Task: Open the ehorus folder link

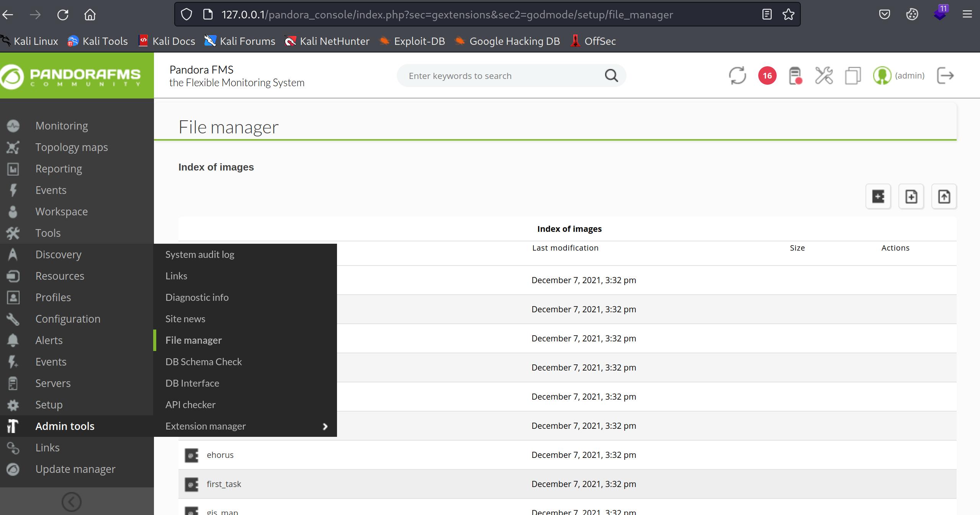Action: 220,455
